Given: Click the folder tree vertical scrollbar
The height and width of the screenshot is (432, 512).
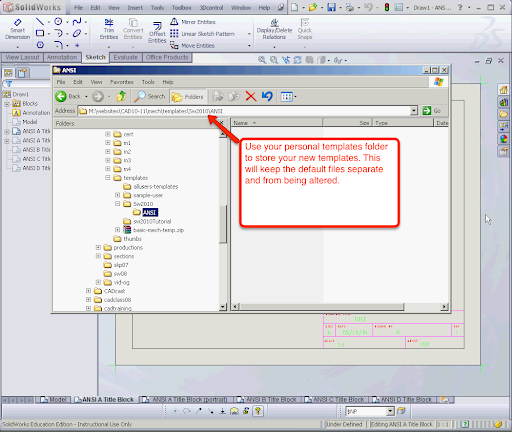Looking at the screenshot, I should [223, 223].
